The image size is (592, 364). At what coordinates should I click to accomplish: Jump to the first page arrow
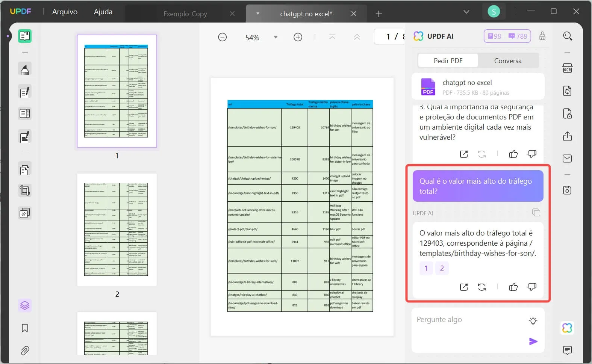click(332, 37)
